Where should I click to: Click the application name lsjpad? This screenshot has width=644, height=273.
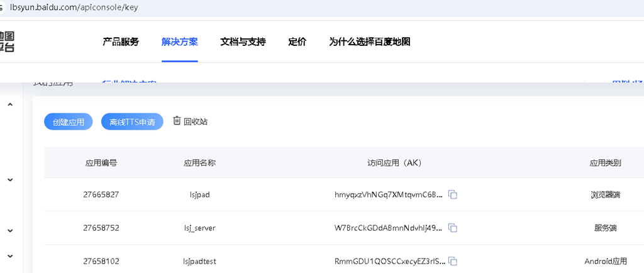199,194
